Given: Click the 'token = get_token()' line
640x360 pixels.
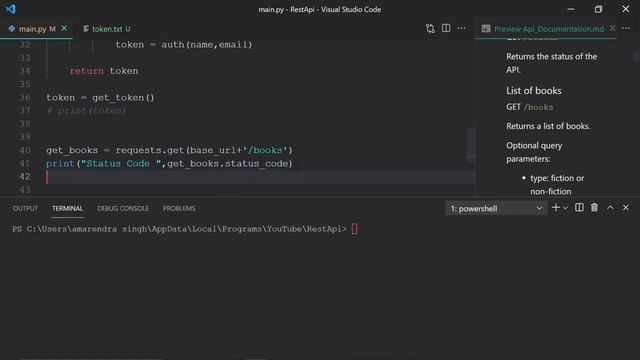Looking at the screenshot, I should pyautogui.click(x=100, y=98).
